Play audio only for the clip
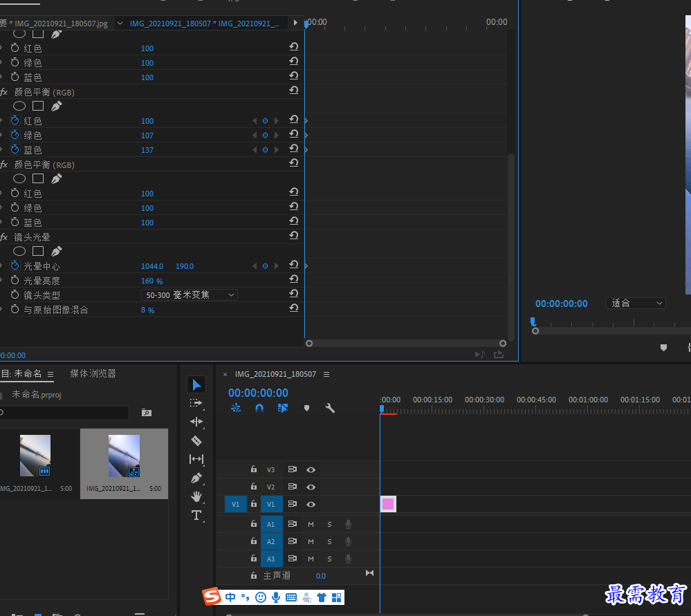 click(480, 355)
